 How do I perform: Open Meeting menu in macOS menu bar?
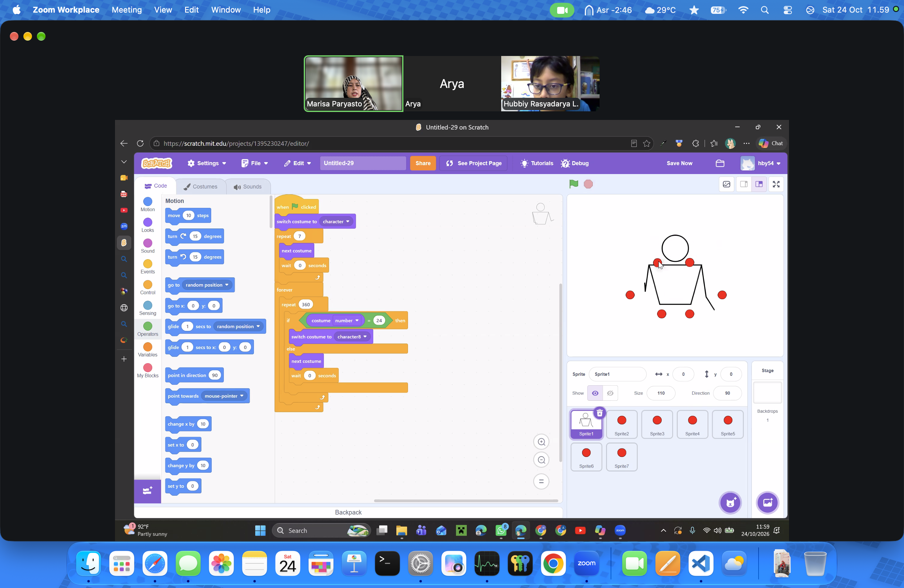[x=126, y=10]
